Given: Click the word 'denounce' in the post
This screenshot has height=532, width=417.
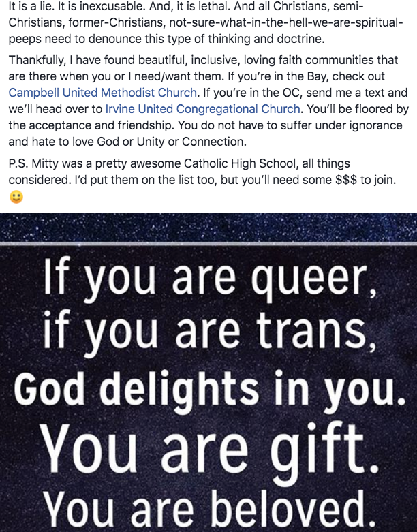Looking at the screenshot, I should (x=153, y=40).
